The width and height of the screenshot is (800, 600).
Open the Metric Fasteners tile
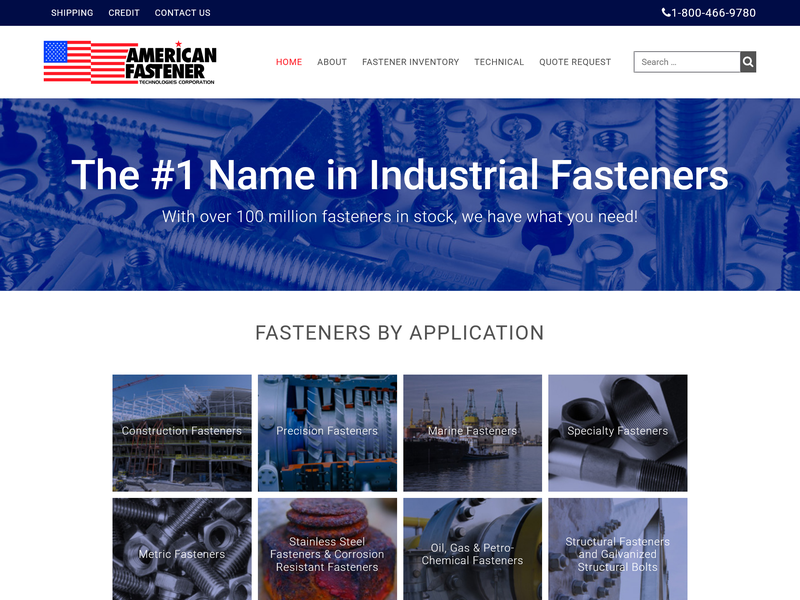click(182, 549)
